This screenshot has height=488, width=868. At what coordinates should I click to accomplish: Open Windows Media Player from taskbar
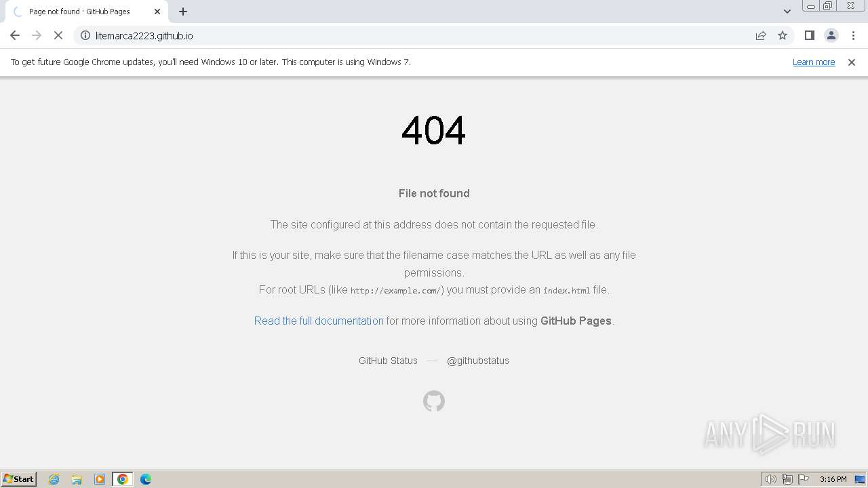100,479
